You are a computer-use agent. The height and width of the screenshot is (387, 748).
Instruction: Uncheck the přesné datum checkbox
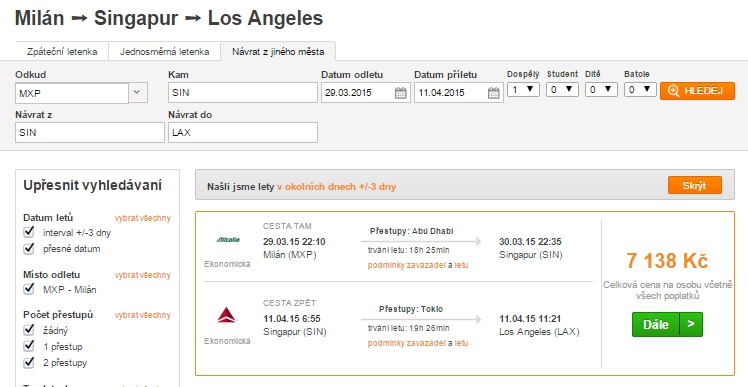click(29, 248)
